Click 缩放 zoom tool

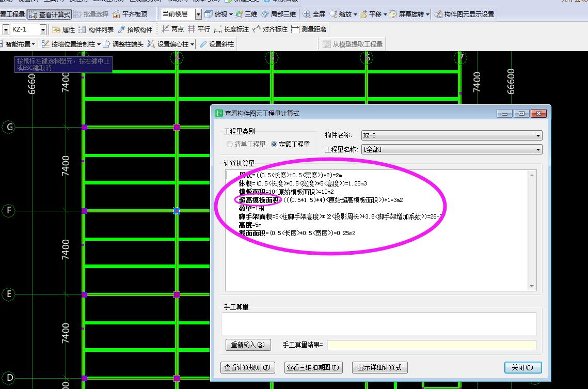[x=341, y=14]
